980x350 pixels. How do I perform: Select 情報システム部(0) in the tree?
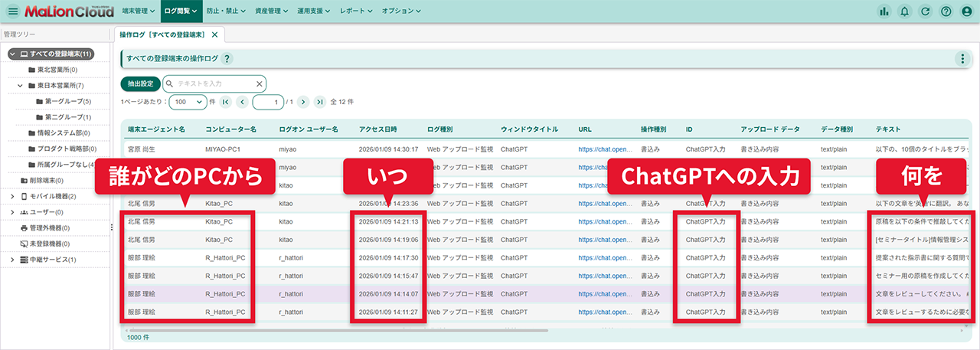click(63, 132)
